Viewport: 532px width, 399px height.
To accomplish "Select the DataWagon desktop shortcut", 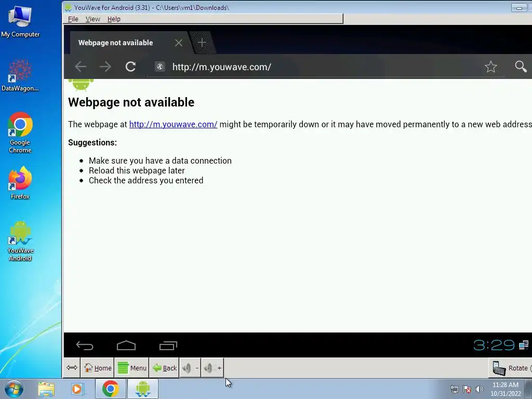I will 20,75.
